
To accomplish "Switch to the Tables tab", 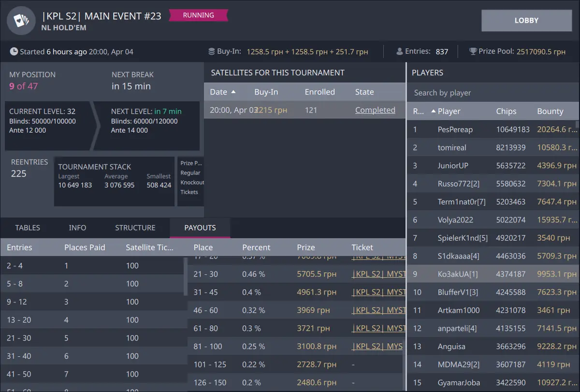I will (28, 228).
